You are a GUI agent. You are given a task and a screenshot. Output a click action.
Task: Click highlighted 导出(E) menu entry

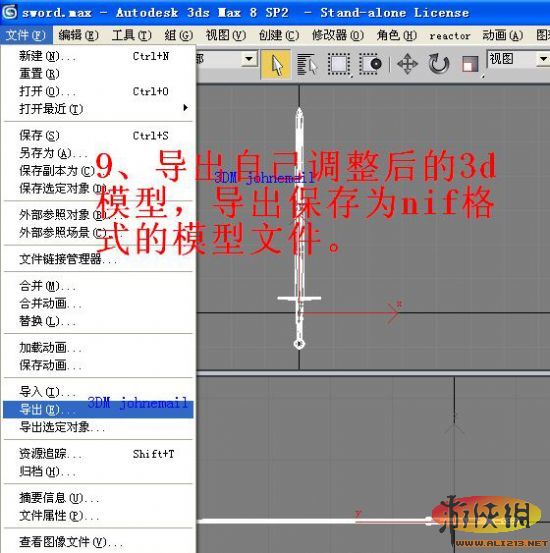coord(98,409)
